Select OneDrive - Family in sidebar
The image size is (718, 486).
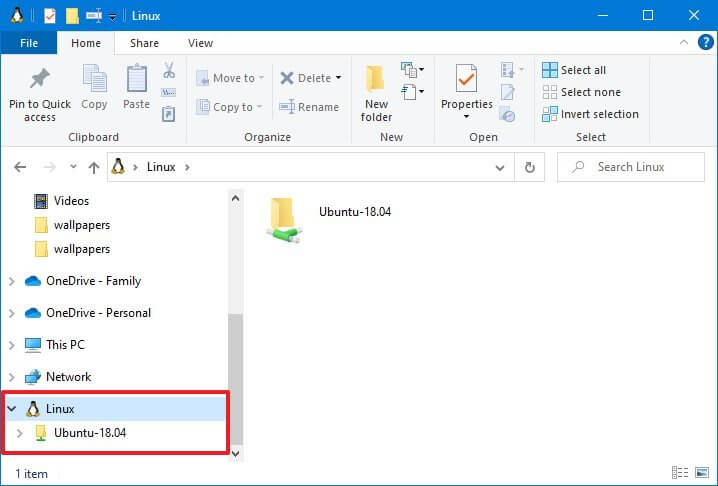pyautogui.click(x=93, y=281)
